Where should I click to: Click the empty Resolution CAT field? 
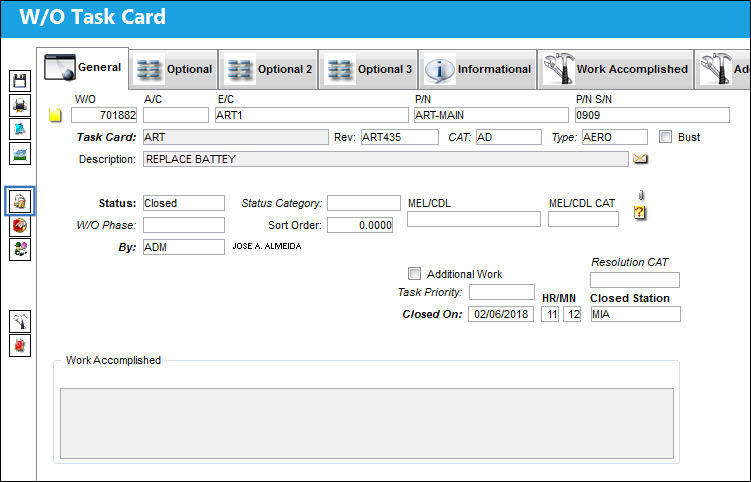pos(635,280)
